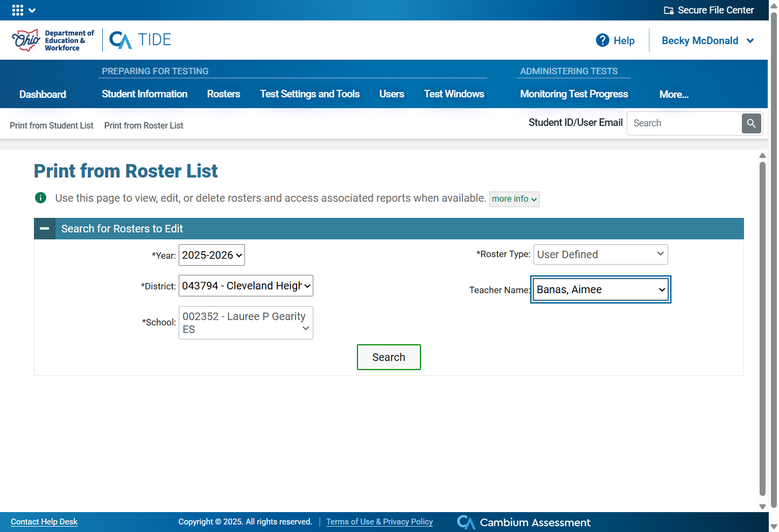Image resolution: width=779 pixels, height=532 pixels.
Task: Click the inner page vertical scrollbar
Action: tap(762, 328)
